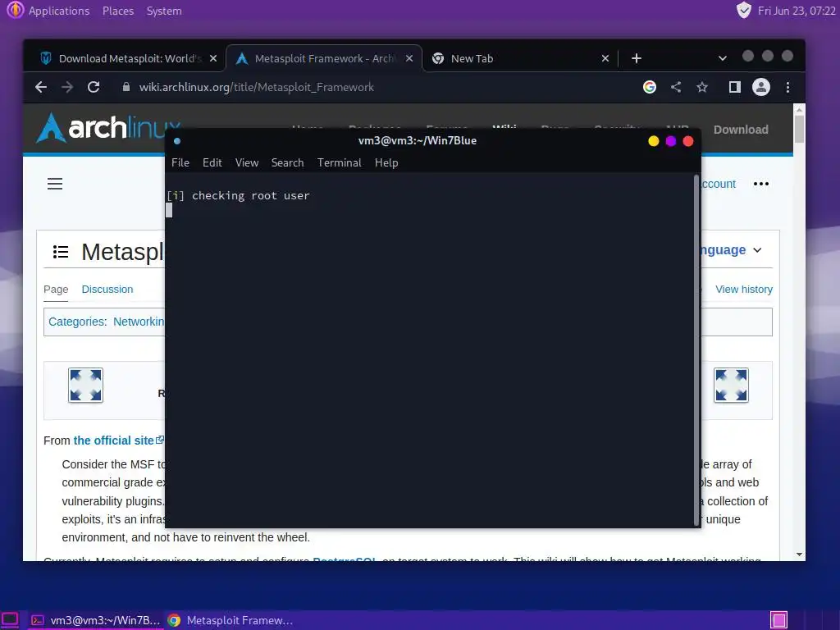Expand the tab search dropdown arrow
This screenshot has height=630, width=840.
(722, 58)
